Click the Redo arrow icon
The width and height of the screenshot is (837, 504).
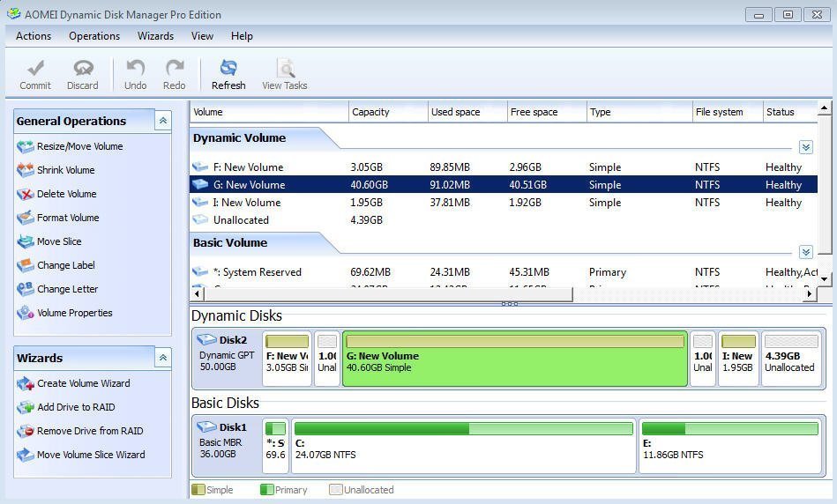(x=175, y=68)
